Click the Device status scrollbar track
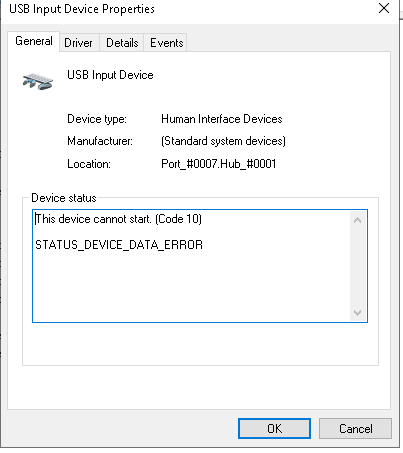 click(x=358, y=266)
